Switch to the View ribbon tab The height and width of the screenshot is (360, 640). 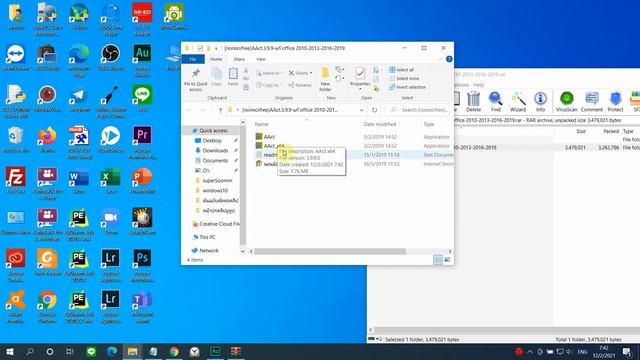tap(260, 59)
